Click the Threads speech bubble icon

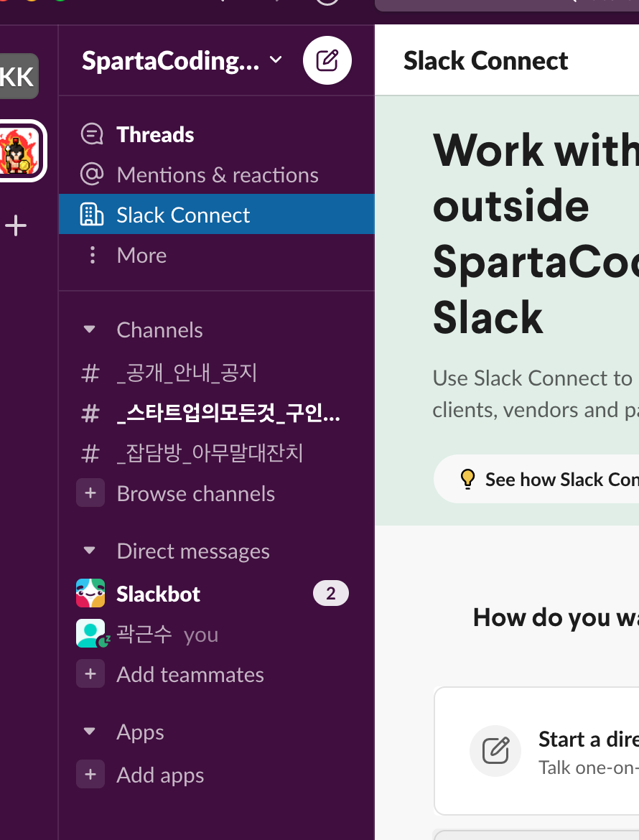click(x=92, y=134)
